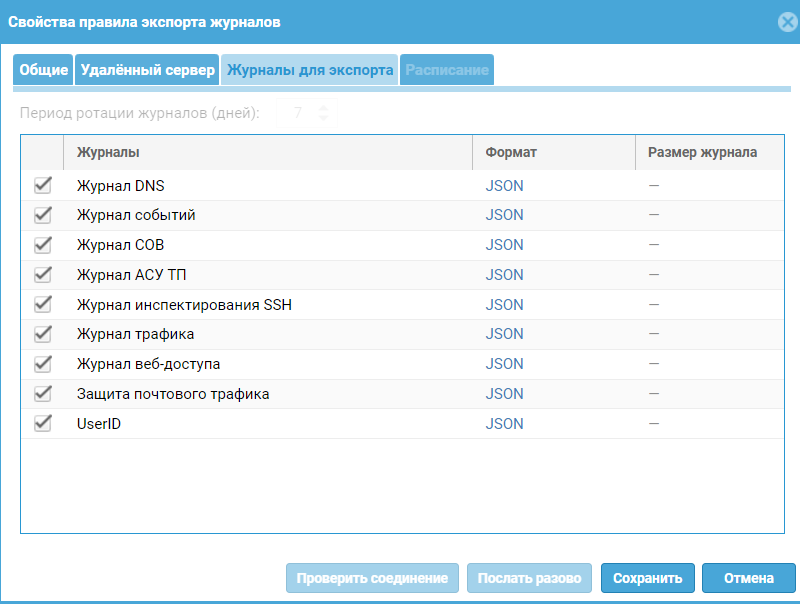Click JSON link in Журнал трафика row
Viewport: 800px width, 604px height.
pyautogui.click(x=503, y=334)
